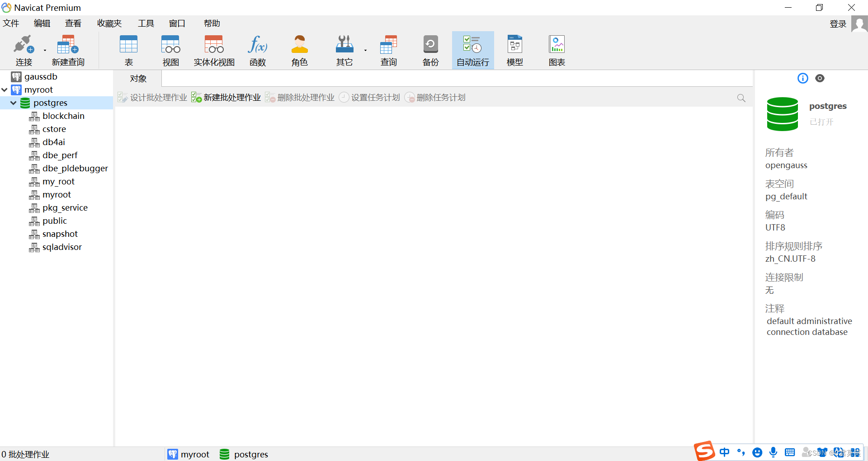This screenshot has height=461, width=868.
Task: Click the 登录 (Login) link
Action: (838, 24)
